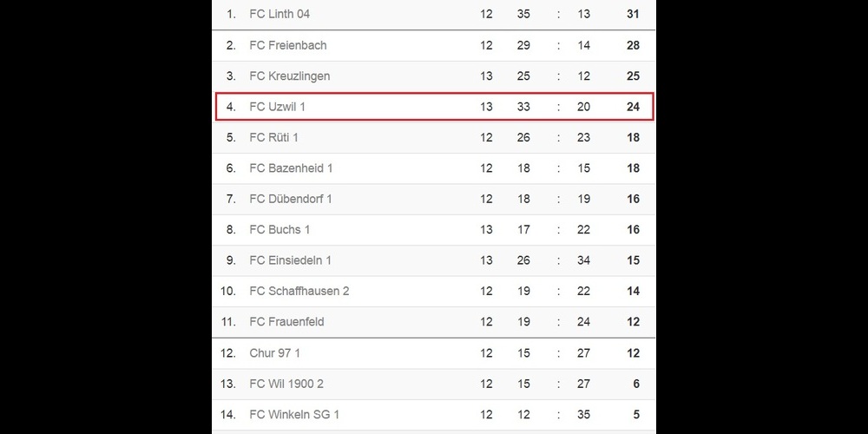Open the highlighted FC Uzwil 1 entry
The width and height of the screenshot is (868, 434).
tap(278, 107)
